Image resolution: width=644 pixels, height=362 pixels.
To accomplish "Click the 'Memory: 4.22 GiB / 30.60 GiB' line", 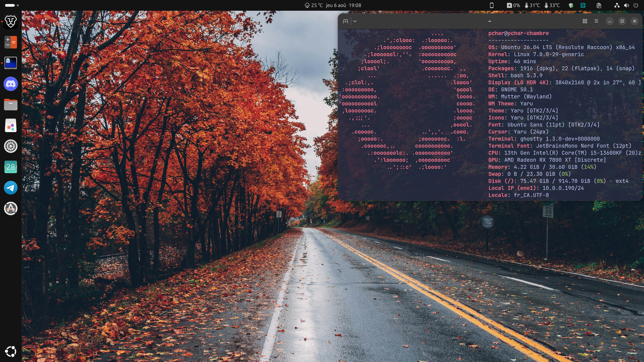I will 543,167.
